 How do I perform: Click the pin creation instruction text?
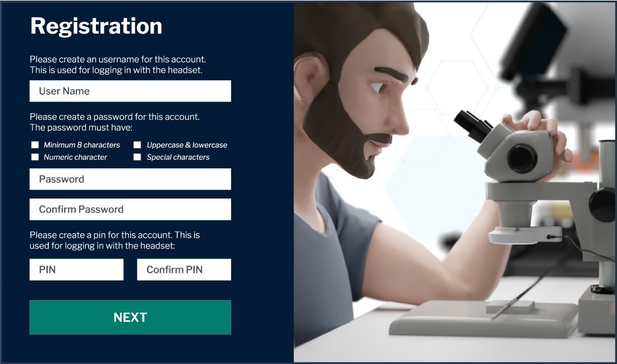114,241
